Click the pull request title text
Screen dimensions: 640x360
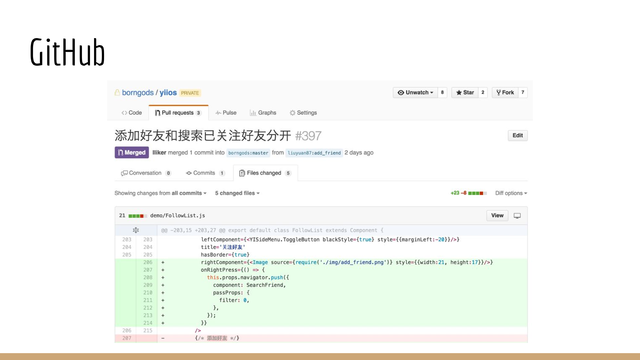pos(203,136)
